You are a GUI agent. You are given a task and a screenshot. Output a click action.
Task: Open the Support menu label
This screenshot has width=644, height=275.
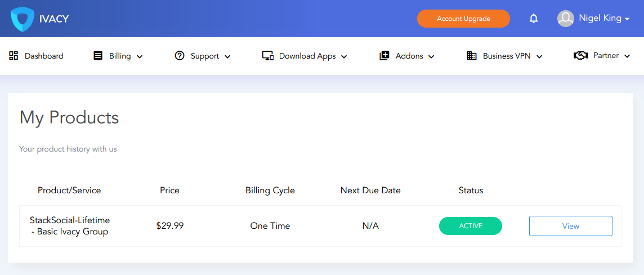(204, 56)
